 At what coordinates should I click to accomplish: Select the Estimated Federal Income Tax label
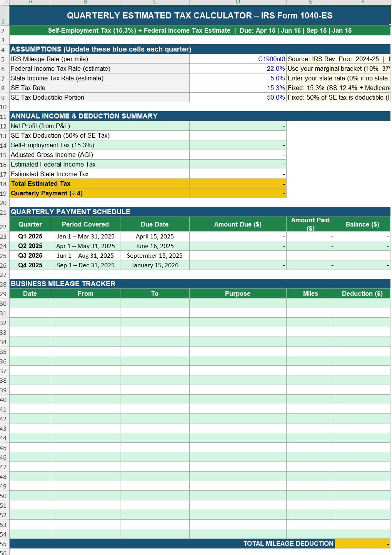coord(99,164)
